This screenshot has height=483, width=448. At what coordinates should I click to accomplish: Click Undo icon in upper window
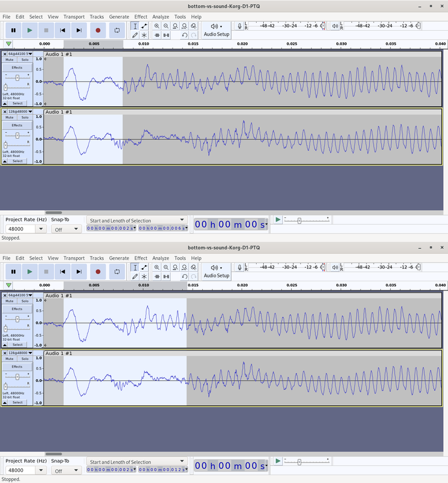(184, 35)
